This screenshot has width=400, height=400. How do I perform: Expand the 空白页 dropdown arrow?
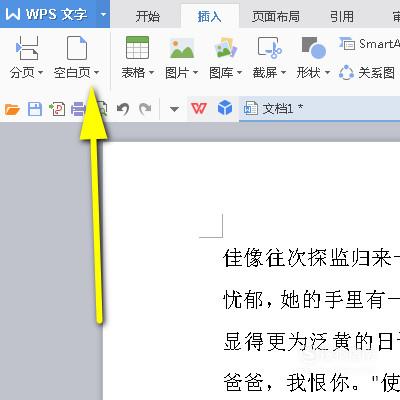click(x=96, y=72)
